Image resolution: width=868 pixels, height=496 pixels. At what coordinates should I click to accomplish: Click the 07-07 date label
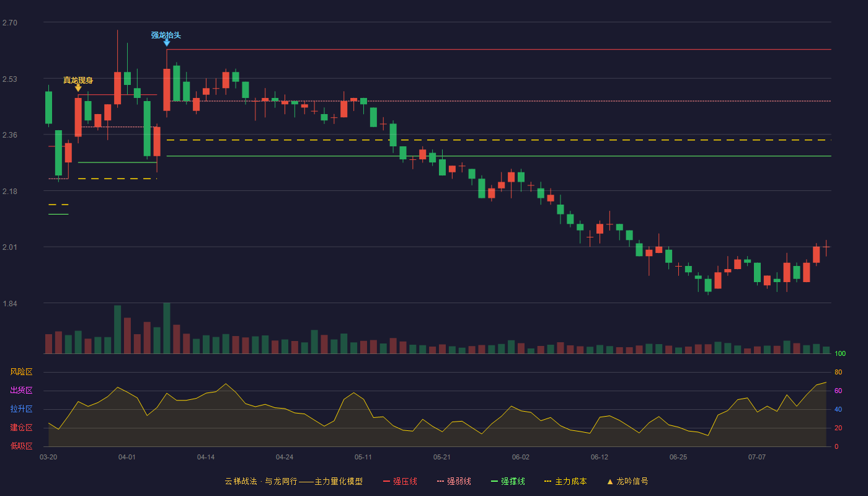(757, 457)
